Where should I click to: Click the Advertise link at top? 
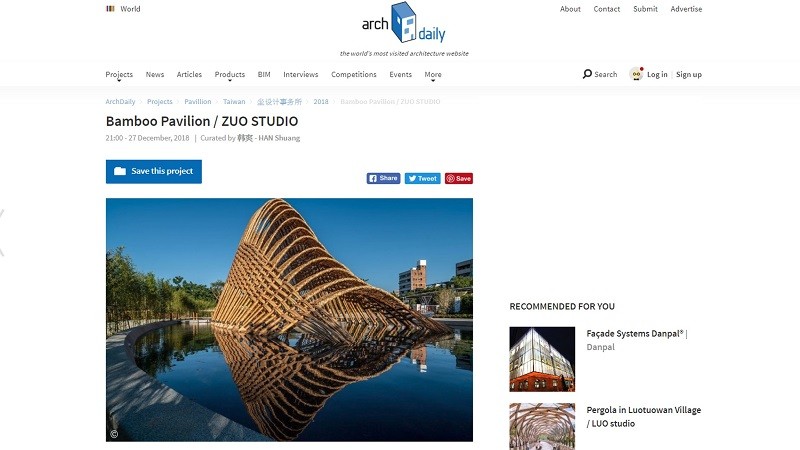click(686, 9)
